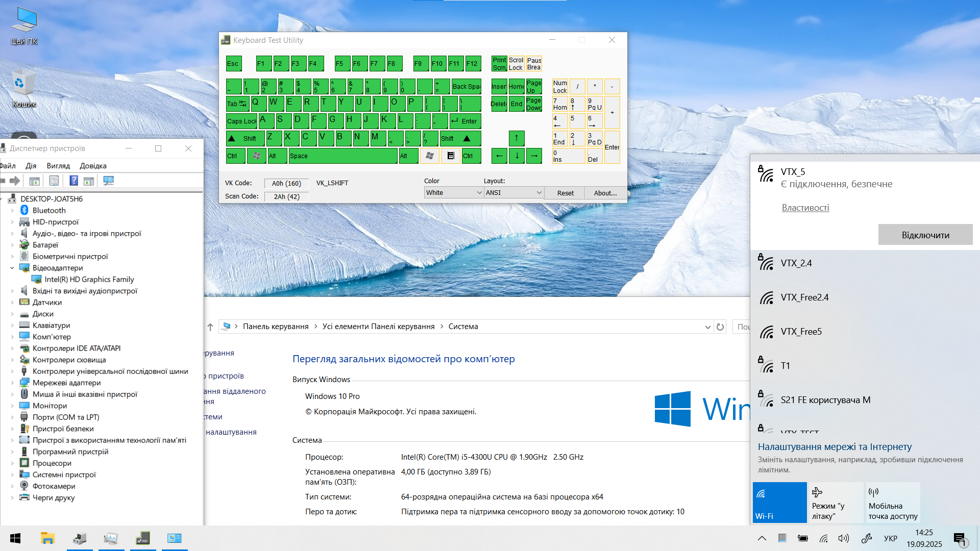Select the VTX_Free5 Wi-Fi network
The height and width of the screenshot is (551, 980).
(801, 332)
